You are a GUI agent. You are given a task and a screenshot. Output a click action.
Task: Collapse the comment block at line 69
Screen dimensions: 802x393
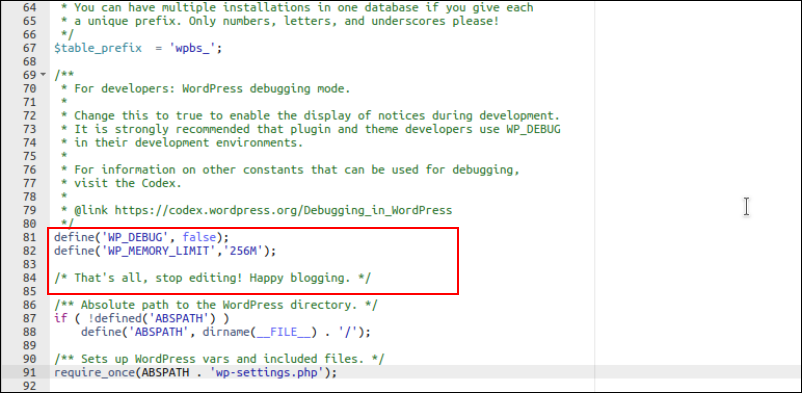coord(42,75)
